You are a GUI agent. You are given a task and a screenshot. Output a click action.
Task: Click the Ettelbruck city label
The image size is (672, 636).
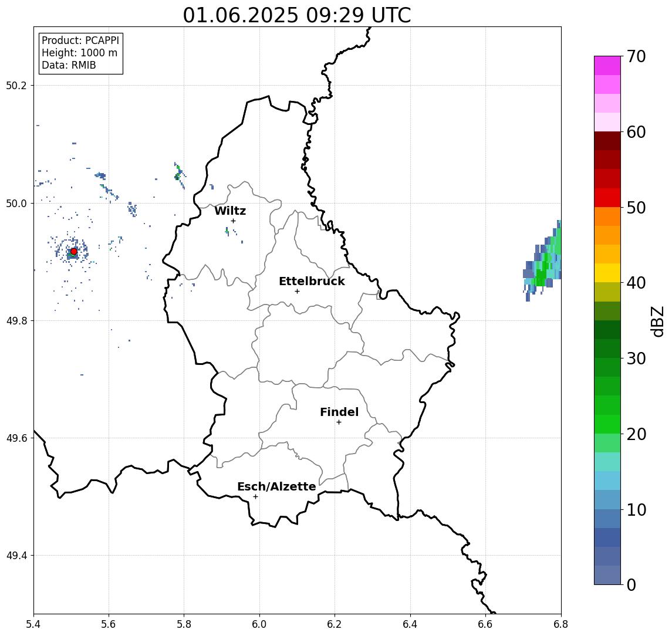[x=312, y=281]
